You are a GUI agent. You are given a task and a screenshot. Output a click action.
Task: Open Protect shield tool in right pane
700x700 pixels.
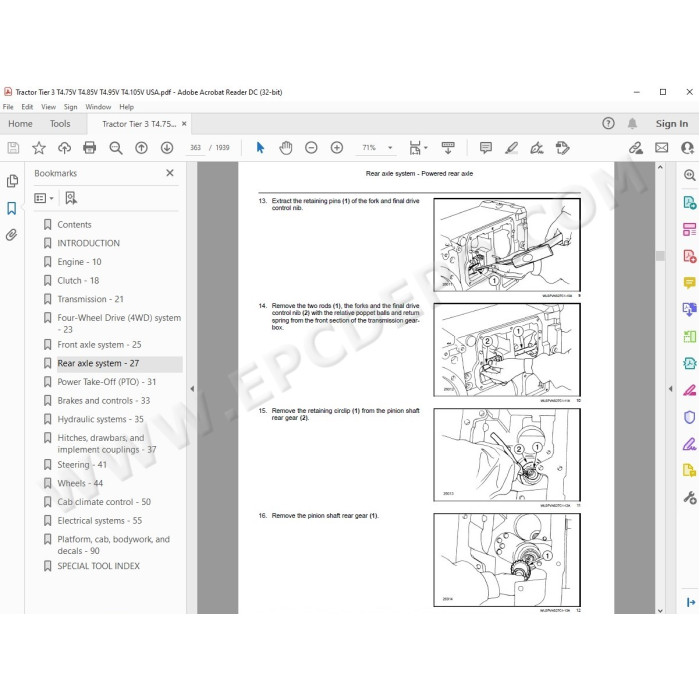pos(689,417)
